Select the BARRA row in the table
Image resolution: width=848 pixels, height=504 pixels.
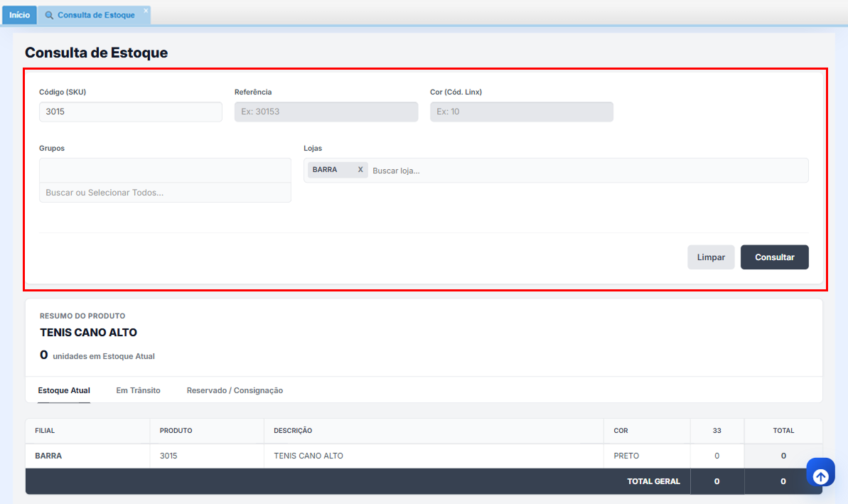48,456
